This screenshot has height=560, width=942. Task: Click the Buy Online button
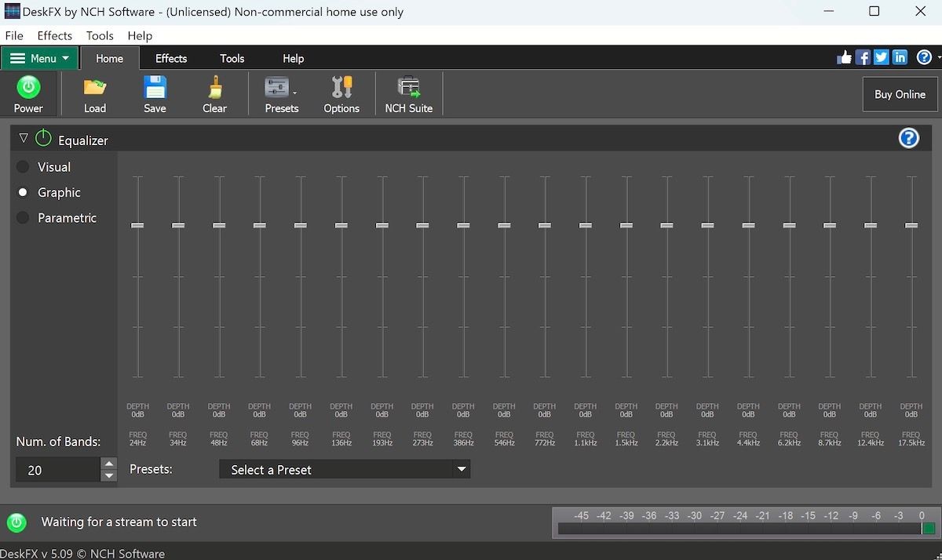pyautogui.click(x=900, y=94)
